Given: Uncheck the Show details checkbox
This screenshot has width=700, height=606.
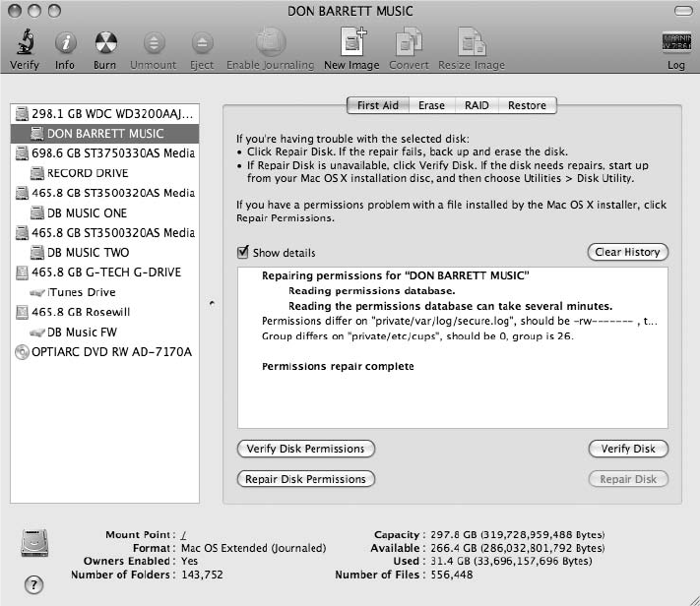Looking at the screenshot, I should (x=243, y=253).
